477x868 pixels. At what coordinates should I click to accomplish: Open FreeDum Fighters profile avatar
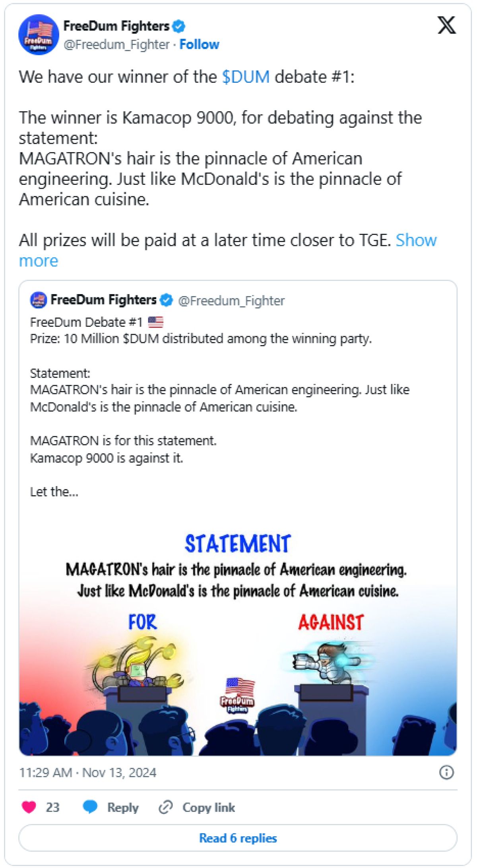pos(39,35)
